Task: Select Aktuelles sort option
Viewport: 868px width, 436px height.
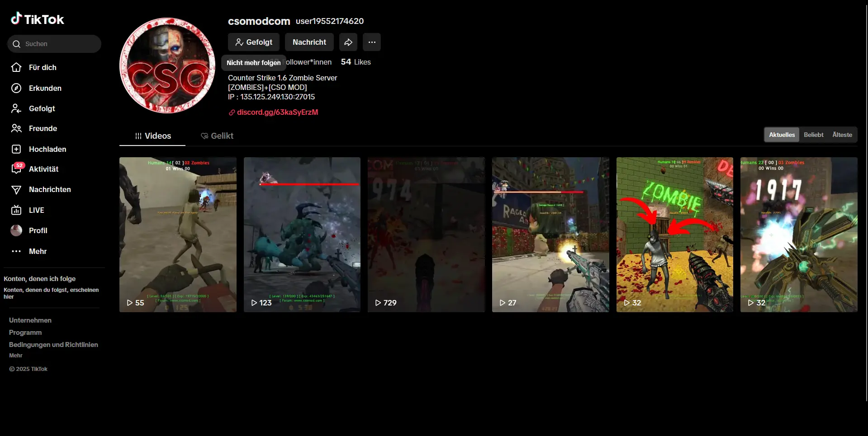Action: point(782,135)
